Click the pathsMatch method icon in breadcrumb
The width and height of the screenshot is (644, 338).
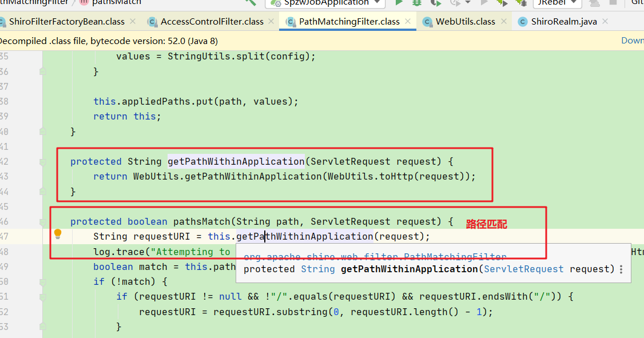[x=84, y=2]
